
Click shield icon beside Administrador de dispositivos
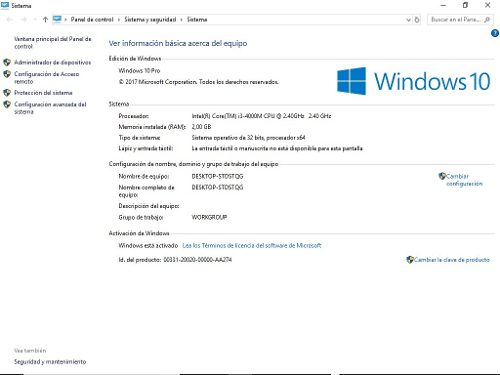pyautogui.click(x=7, y=62)
